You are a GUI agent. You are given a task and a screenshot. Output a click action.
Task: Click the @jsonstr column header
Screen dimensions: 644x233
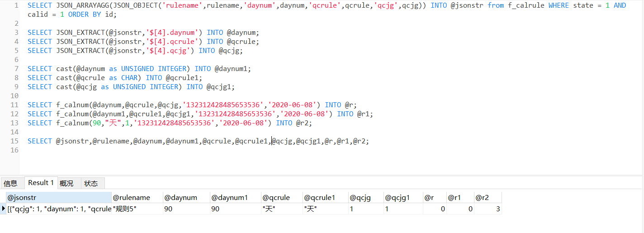click(x=59, y=198)
